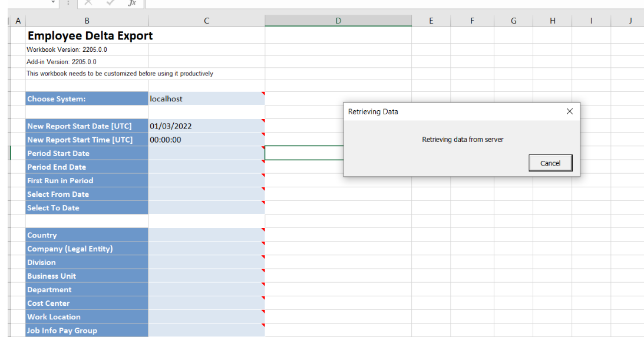Image resolution: width=644 pixels, height=340 pixels.
Task: Select the empty Period End Date value cell
Action: (207, 167)
